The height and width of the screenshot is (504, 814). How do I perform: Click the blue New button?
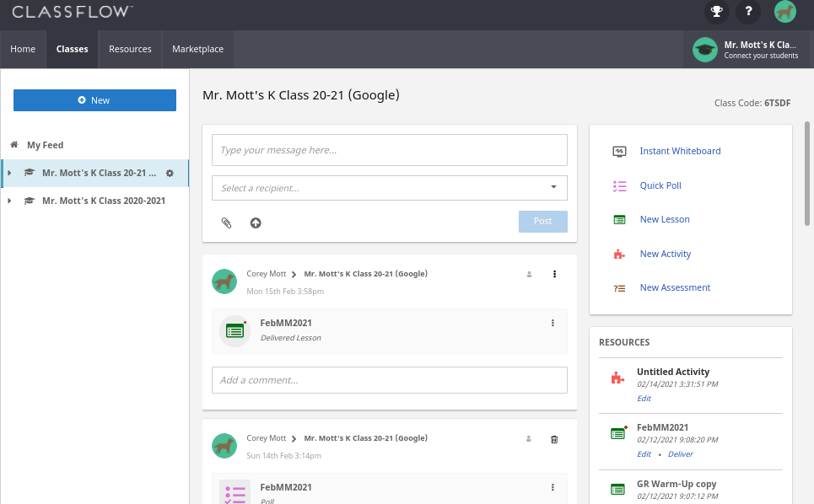(x=94, y=99)
